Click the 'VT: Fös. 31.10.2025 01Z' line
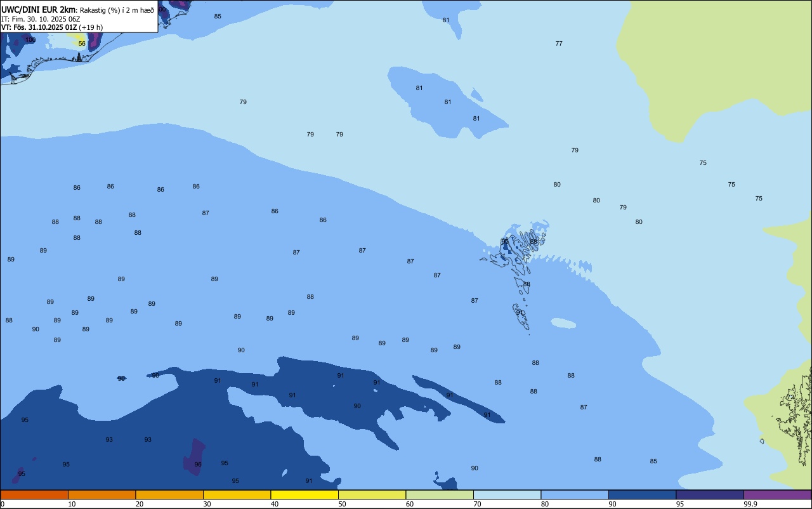 [x=39, y=27]
